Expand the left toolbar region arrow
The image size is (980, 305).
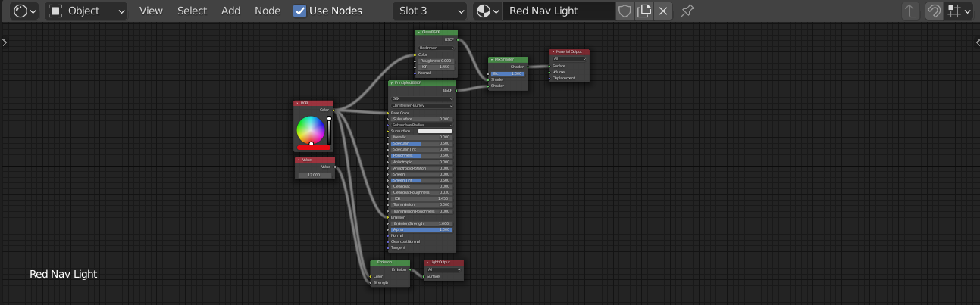coord(5,42)
